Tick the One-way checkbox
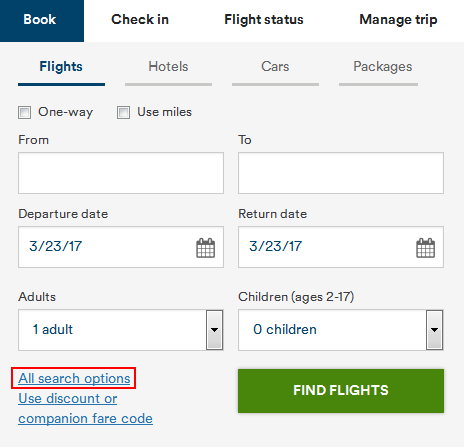Screen dimensions: 464x447 tap(24, 112)
